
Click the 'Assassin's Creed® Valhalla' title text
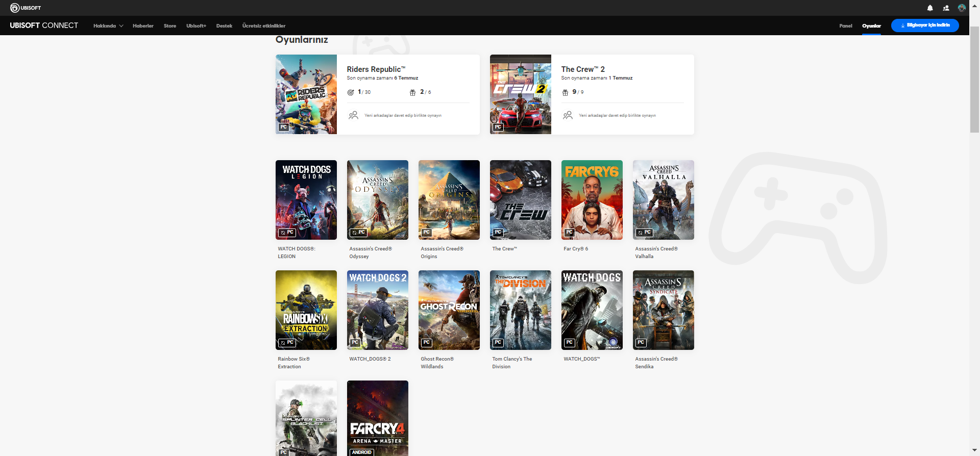[x=656, y=252]
